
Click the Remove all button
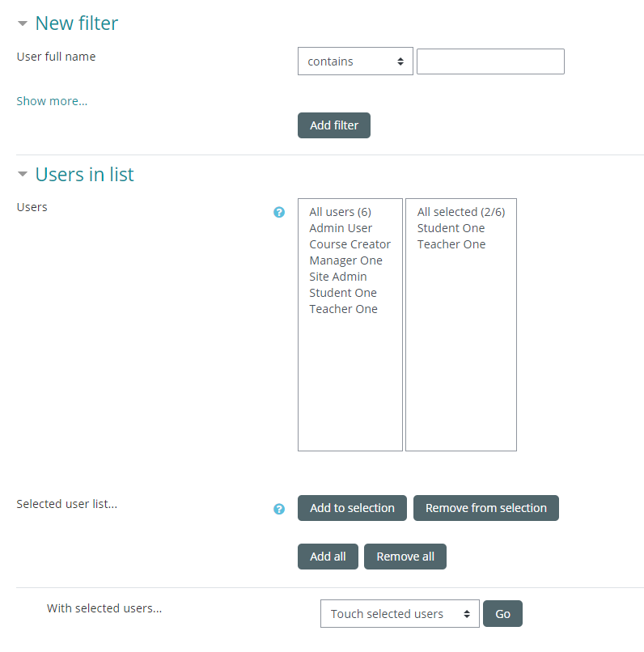405,557
